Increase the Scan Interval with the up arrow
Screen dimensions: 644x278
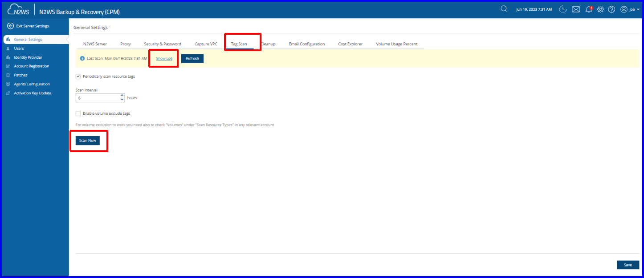click(x=122, y=96)
